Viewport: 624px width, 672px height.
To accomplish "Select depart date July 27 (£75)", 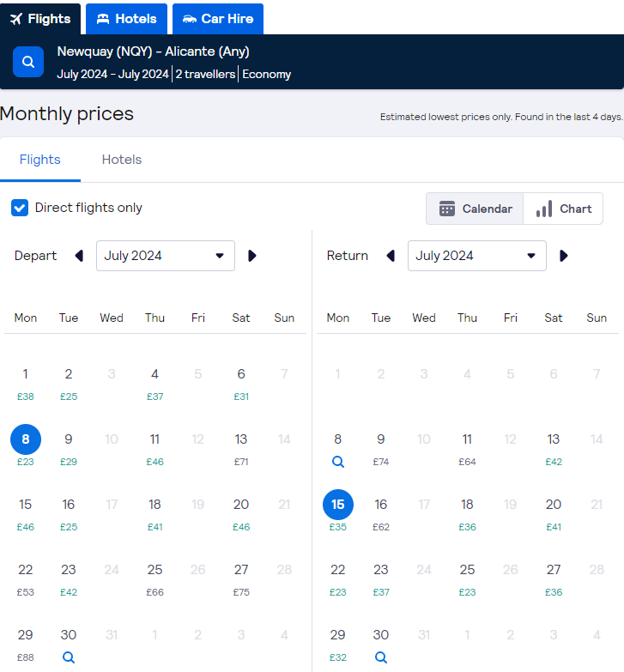I will click(241, 579).
